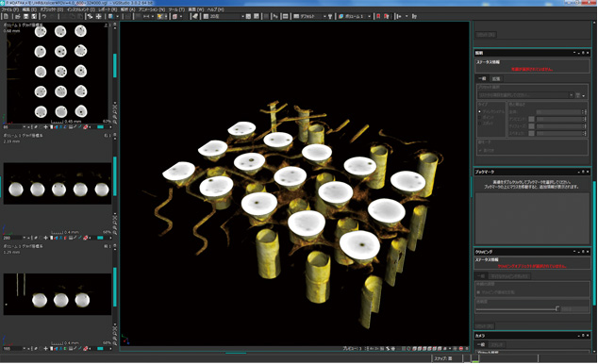598x364 pixels.
Task: Click the clipping panel's horizontal slider handle
Action: pyautogui.click(x=557, y=308)
